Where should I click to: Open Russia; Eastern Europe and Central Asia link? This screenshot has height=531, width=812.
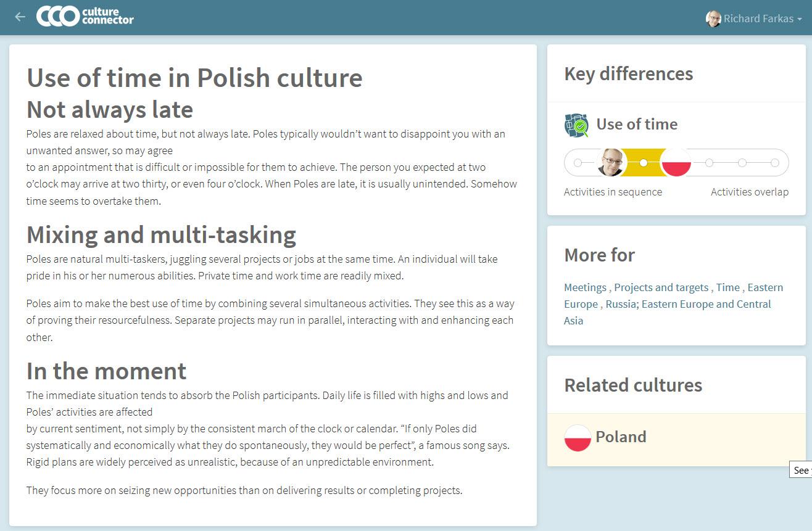(x=668, y=312)
